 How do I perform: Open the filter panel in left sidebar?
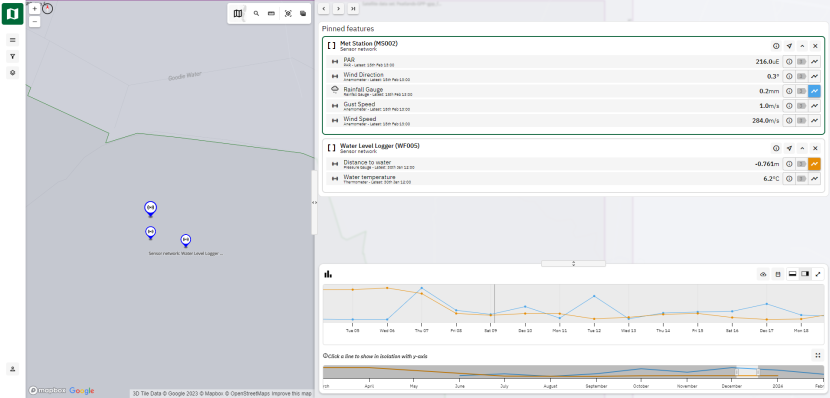coord(13,56)
